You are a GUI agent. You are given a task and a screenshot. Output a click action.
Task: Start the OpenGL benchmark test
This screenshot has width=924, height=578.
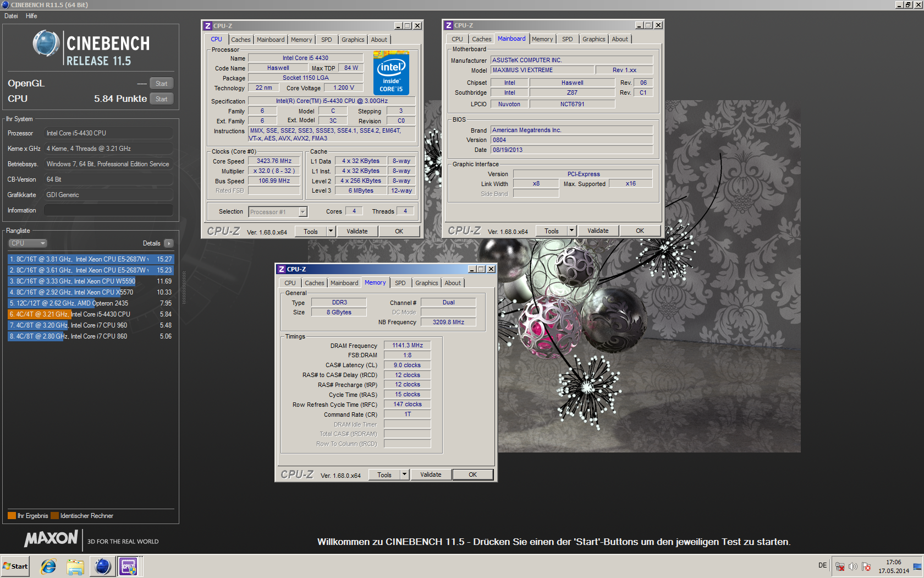coord(161,84)
